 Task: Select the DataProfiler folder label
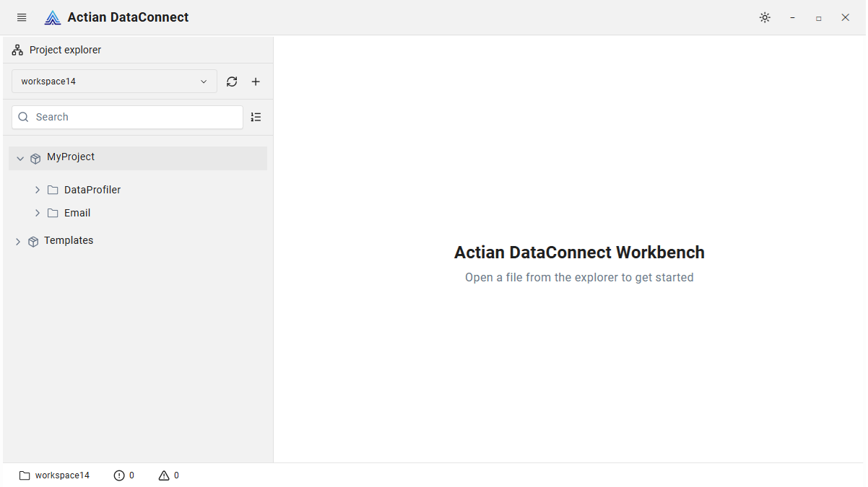(92, 190)
